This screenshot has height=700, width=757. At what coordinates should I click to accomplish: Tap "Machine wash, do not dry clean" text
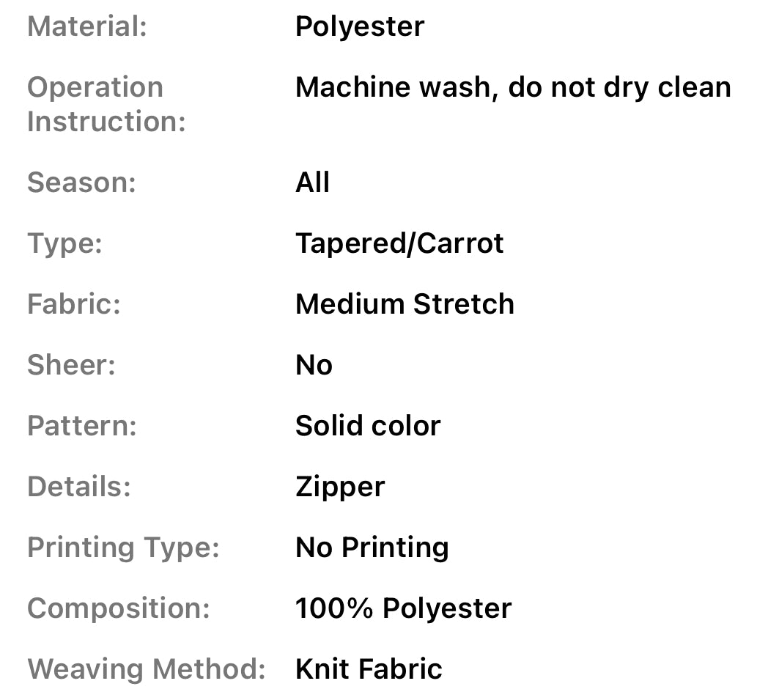[x=513, y=88]
